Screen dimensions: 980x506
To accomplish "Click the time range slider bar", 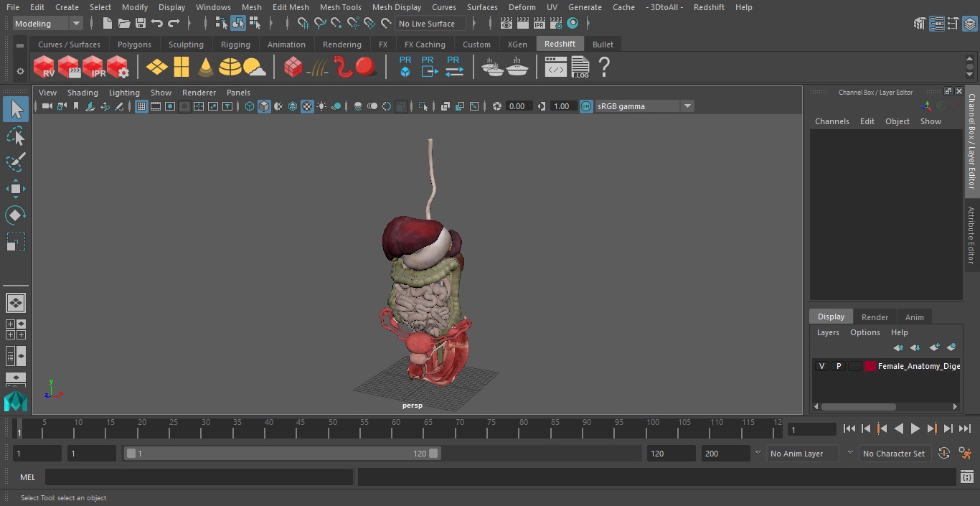I will click(x=282, y=454).
